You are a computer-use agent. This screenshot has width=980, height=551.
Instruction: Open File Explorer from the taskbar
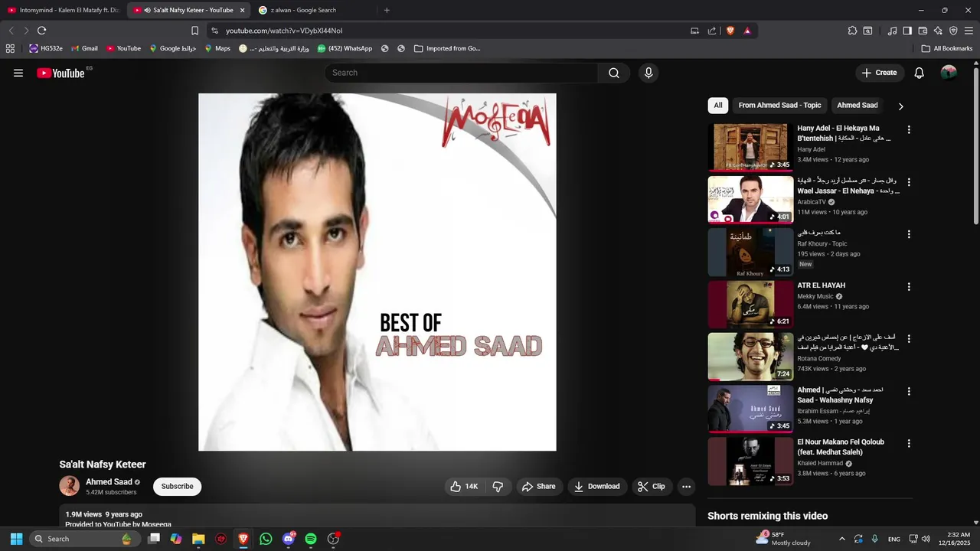(198, 539)
